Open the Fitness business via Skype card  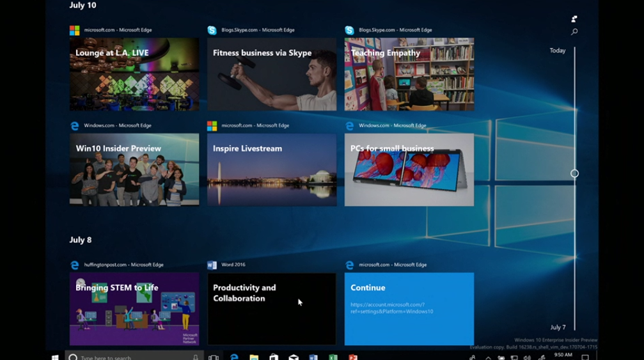pos(272,74)
